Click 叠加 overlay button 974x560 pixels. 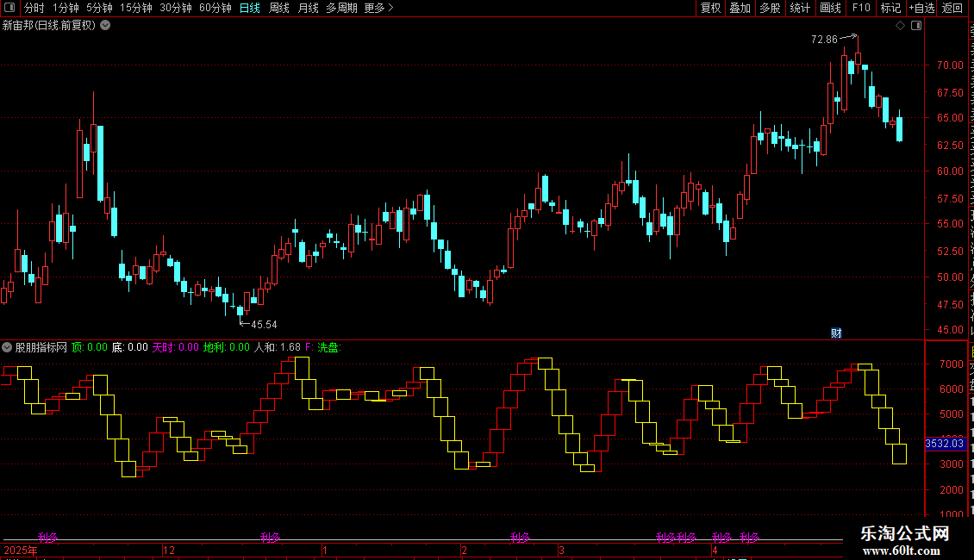tap(740, 8)
